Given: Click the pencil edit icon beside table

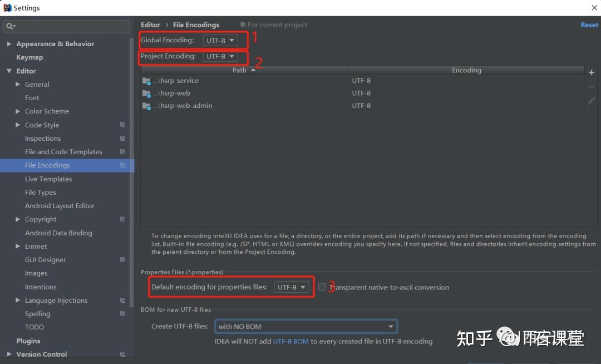Looking at the screenshot, I should 592,100.
